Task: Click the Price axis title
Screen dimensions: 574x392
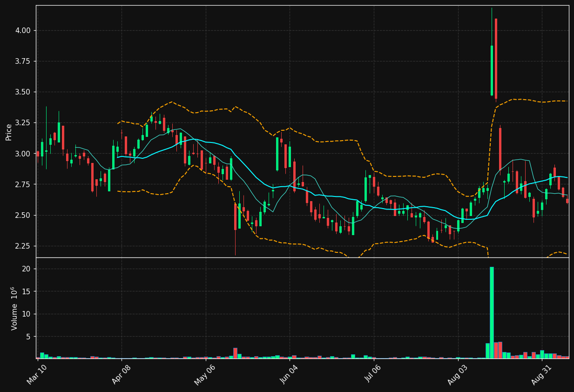Action: (x=9, y=131)
